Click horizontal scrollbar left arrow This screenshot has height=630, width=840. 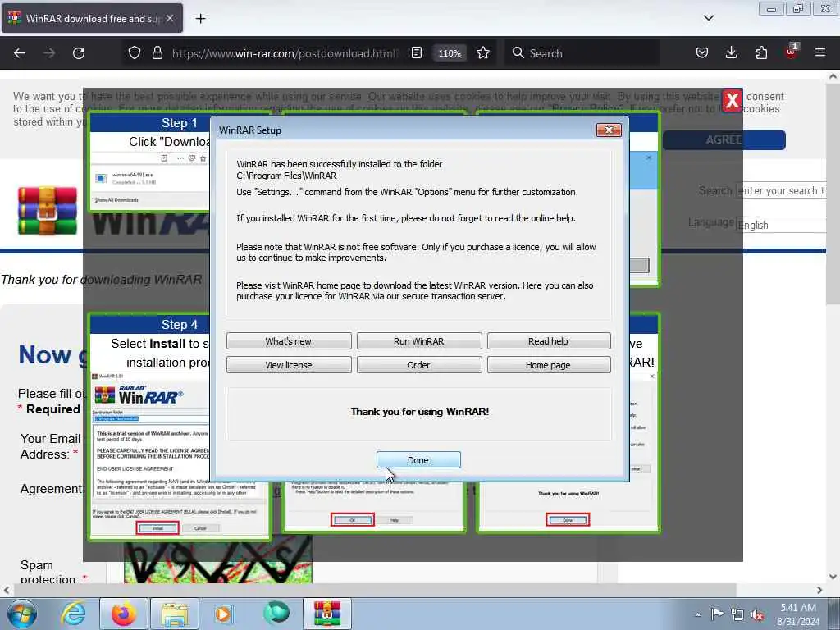click(7, 590)
